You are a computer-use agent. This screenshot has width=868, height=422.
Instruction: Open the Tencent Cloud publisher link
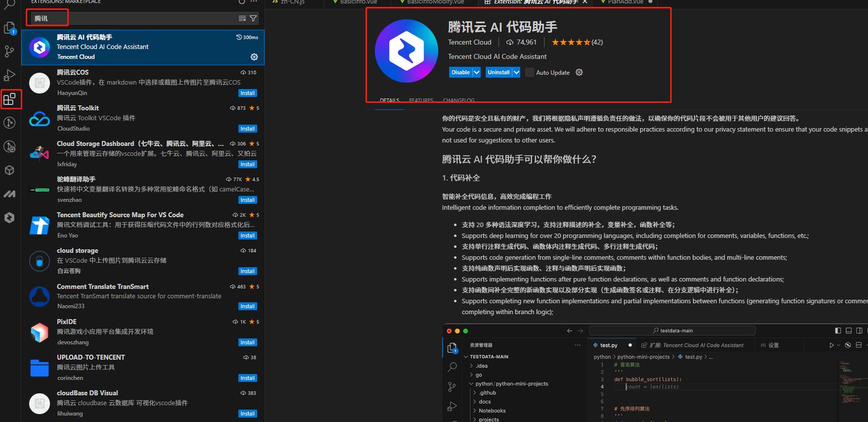[469, 42]
